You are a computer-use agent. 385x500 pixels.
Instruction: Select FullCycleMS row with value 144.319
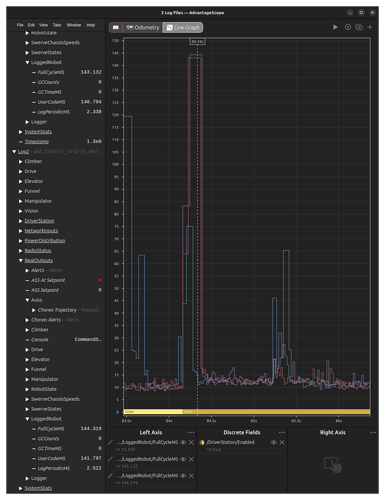[67, 429]
